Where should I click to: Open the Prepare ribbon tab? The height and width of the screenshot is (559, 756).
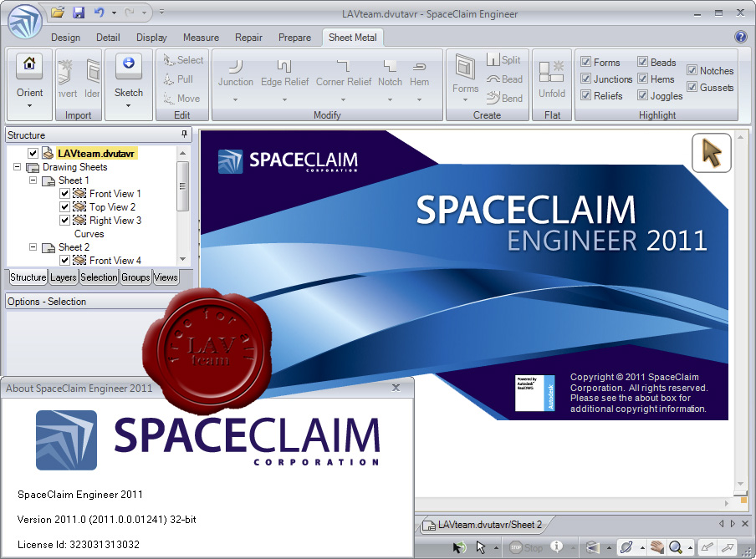pos(294,37)
